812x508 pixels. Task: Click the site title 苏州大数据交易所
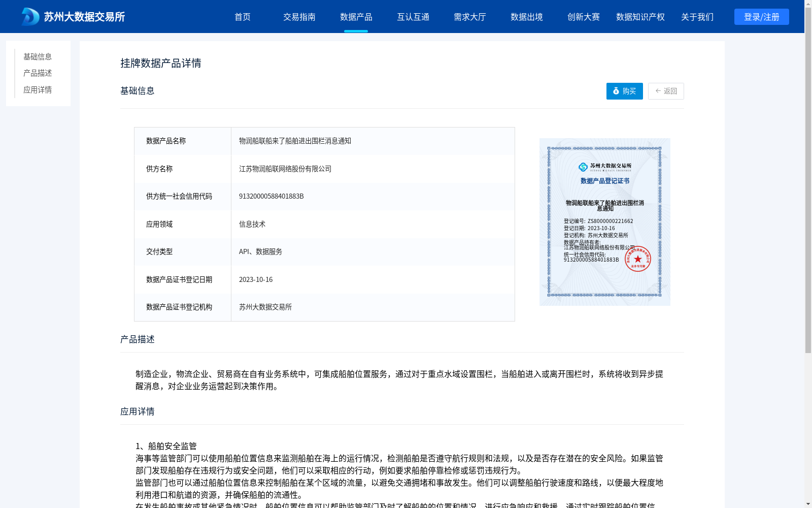coord(84,17)
